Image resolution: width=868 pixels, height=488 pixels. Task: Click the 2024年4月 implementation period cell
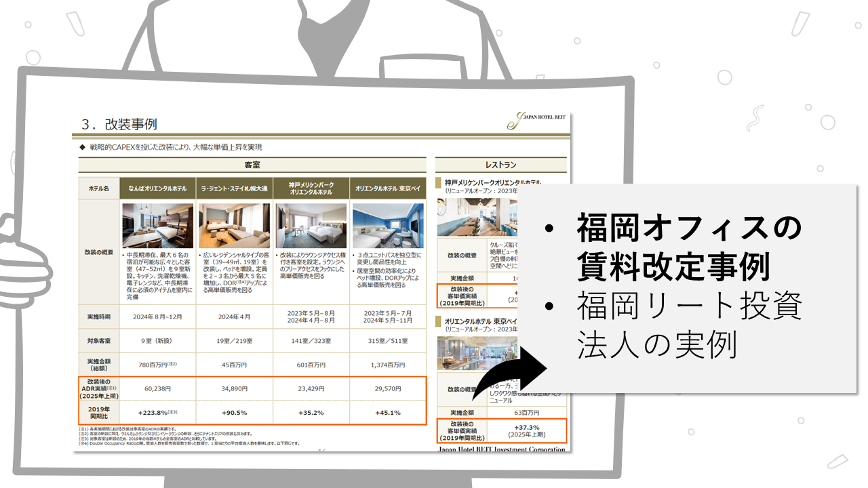235,317
